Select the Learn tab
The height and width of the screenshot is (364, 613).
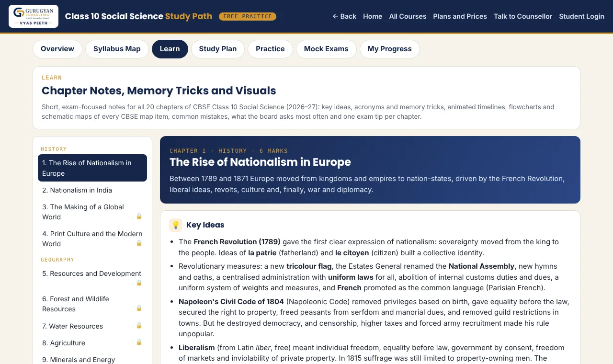[x=170, y=49]
